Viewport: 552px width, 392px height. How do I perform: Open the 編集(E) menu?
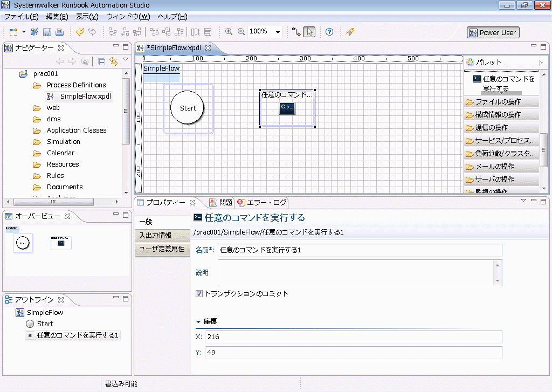[x=57, y=17]
